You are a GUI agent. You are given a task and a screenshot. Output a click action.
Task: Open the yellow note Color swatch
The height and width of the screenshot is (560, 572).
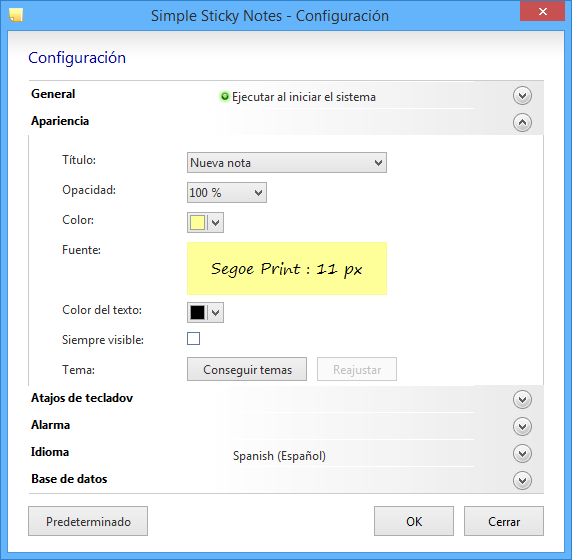[x=205, y=223]
